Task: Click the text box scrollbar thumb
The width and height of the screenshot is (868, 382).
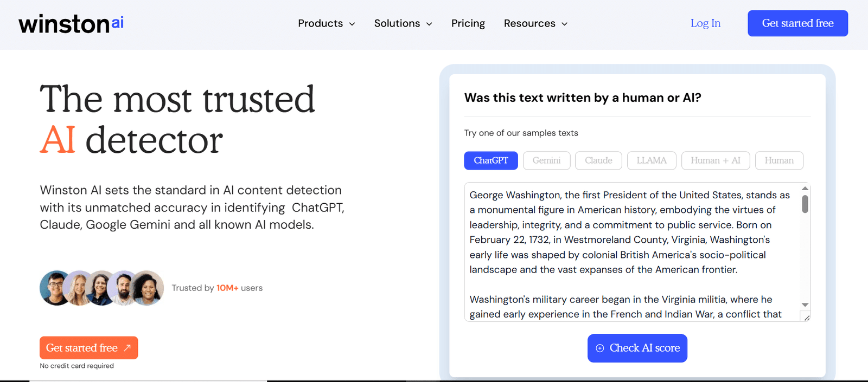Action: tap(805, 204)
